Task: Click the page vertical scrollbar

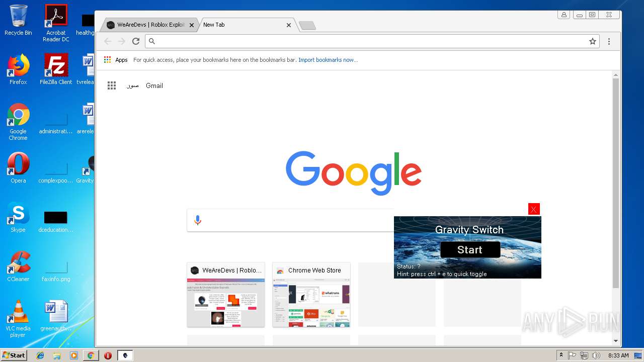Action: (x=616, y=184)
